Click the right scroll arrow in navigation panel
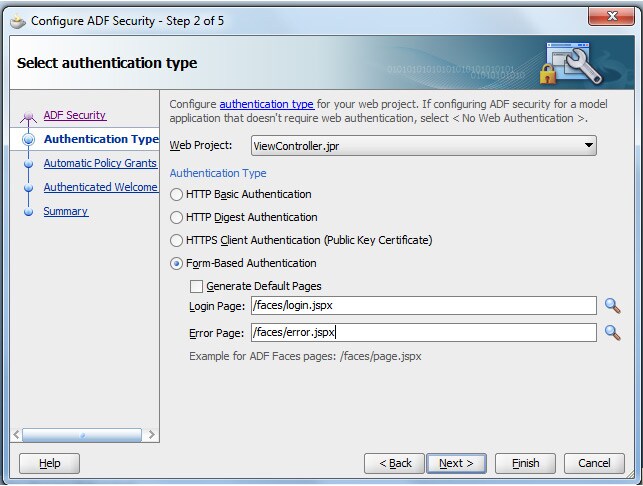 pos(151,435)
